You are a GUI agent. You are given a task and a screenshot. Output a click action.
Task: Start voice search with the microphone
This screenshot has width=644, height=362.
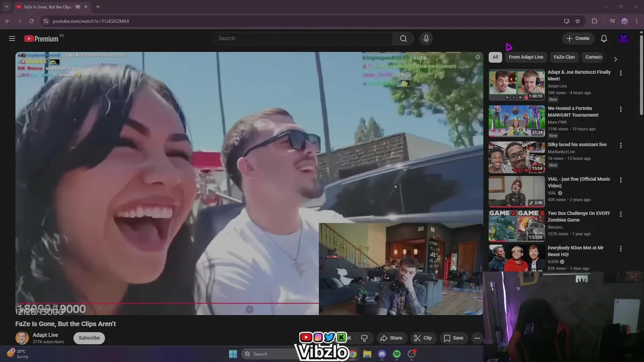pos(426,38)
